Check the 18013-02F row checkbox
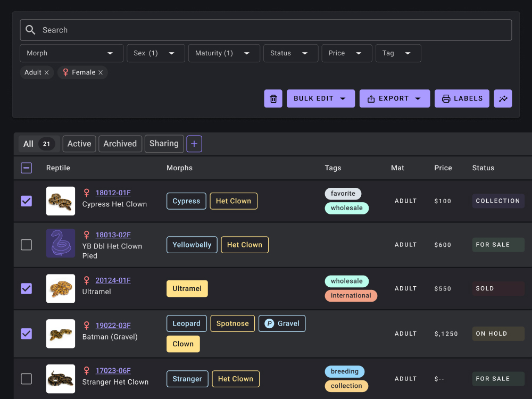 (26, 245)
